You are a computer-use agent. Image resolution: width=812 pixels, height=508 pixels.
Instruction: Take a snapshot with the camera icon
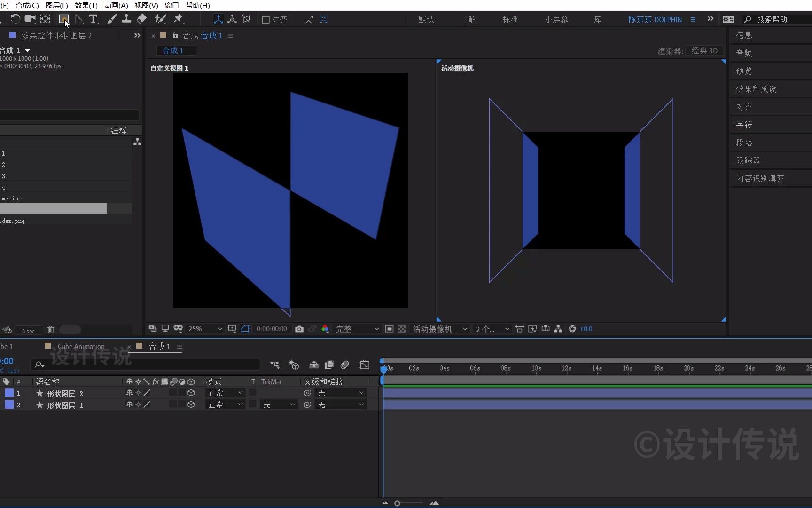click(x=299, y=329)
